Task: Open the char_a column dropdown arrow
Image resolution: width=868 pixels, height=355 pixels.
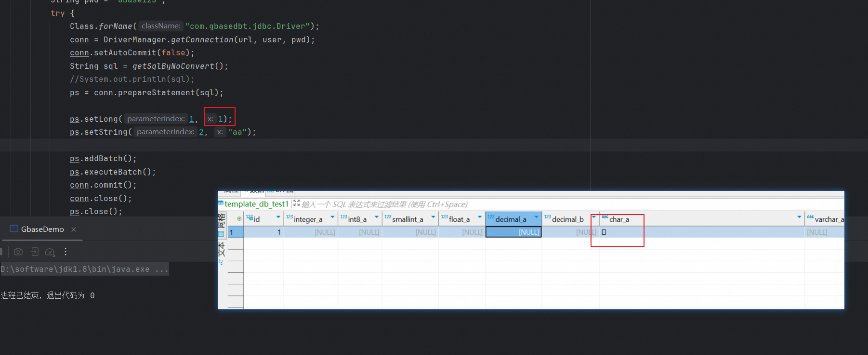Action: point(799,217)
